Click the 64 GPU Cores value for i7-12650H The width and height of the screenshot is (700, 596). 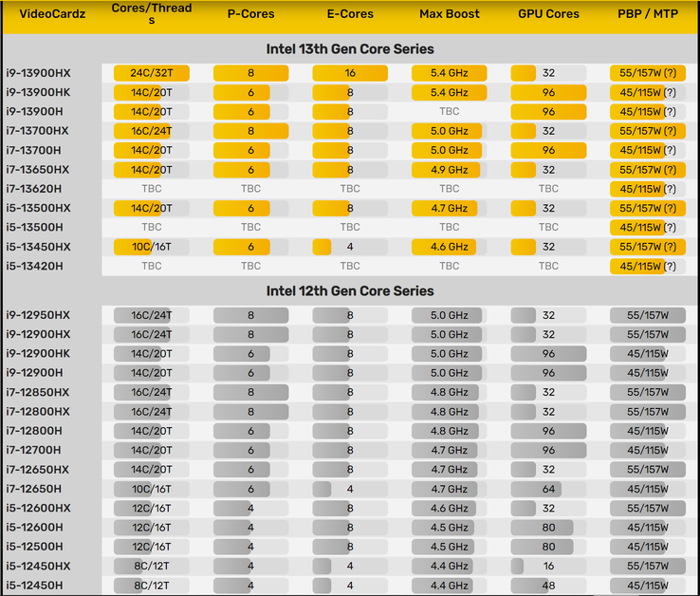[548, 489]
